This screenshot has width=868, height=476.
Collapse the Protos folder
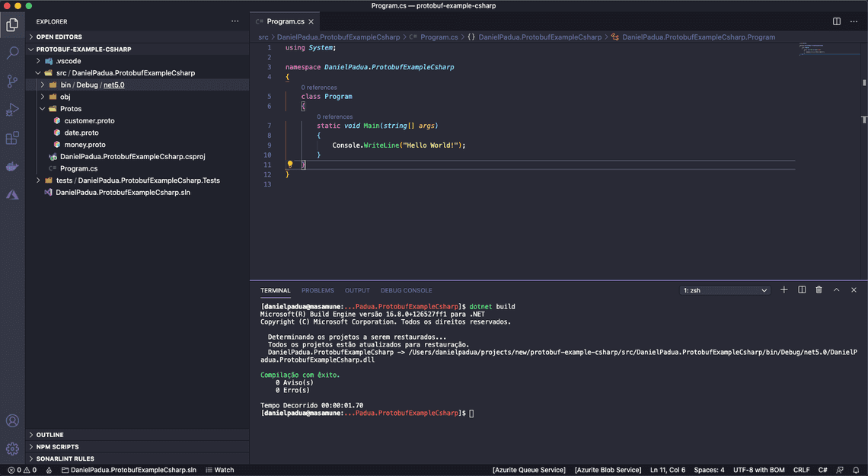pos(71,108)
